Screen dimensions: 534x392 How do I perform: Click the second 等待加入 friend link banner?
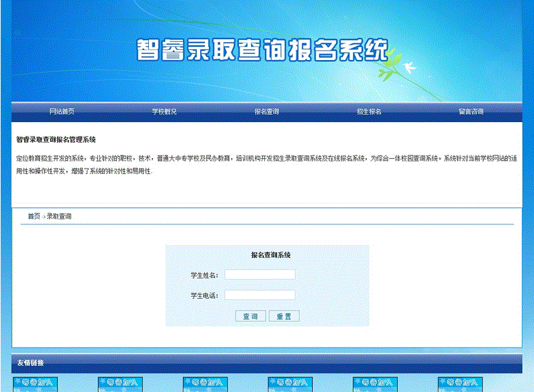(121, 384)
